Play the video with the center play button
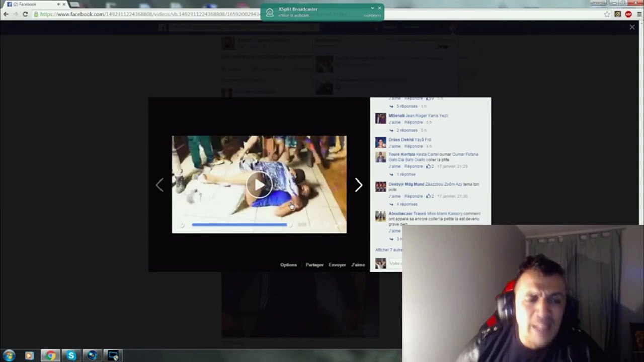Viewport: 644px width, 362px height. tap(259, 185)
